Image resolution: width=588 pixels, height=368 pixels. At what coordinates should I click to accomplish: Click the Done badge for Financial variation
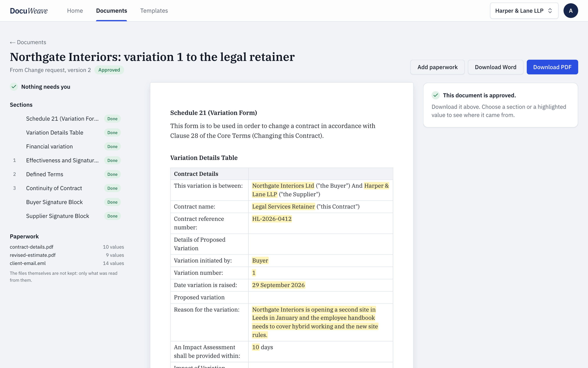click(x=112, y=146)
